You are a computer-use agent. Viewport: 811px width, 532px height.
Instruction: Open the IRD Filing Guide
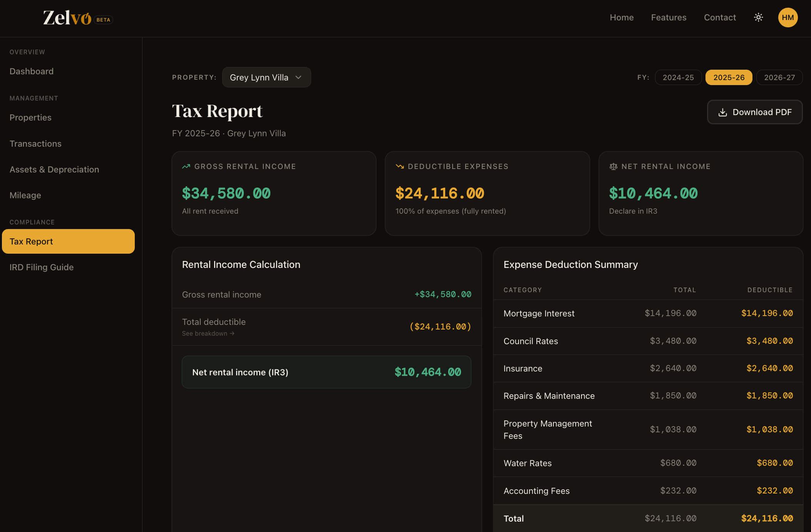[x=41, y=267]
